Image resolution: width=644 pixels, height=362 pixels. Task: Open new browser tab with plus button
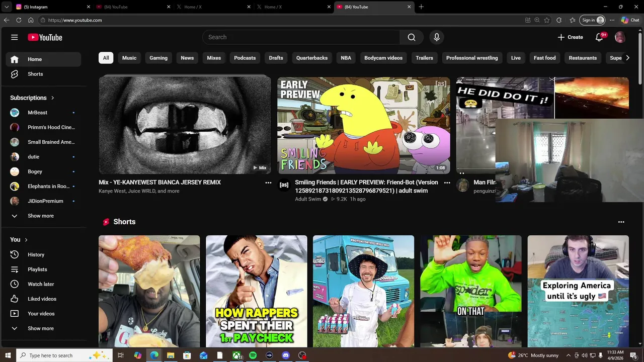(421, 7)
